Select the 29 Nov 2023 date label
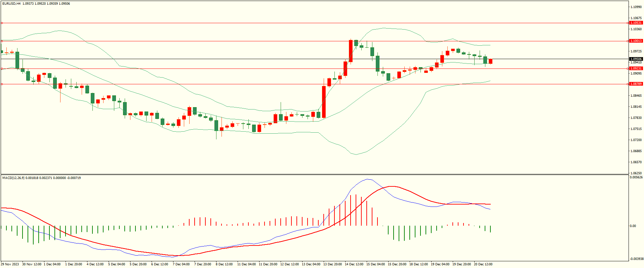 (x=10, y=264)
